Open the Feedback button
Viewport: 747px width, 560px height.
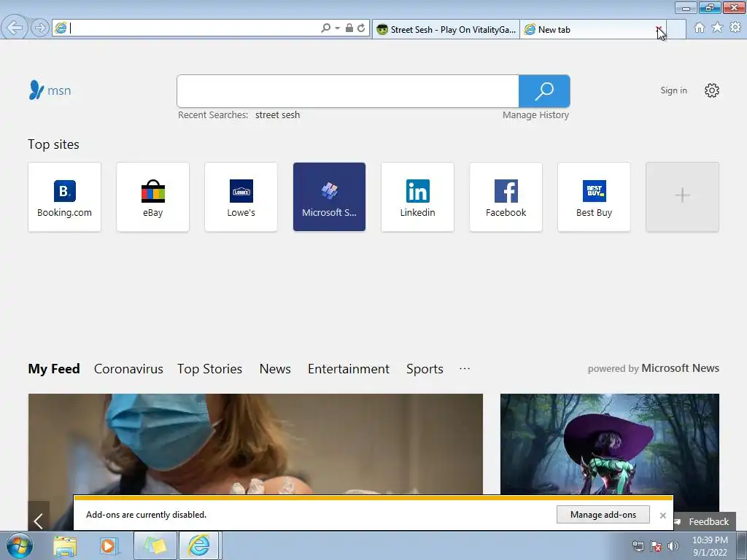pyautogui.click(x=704, y=521)
